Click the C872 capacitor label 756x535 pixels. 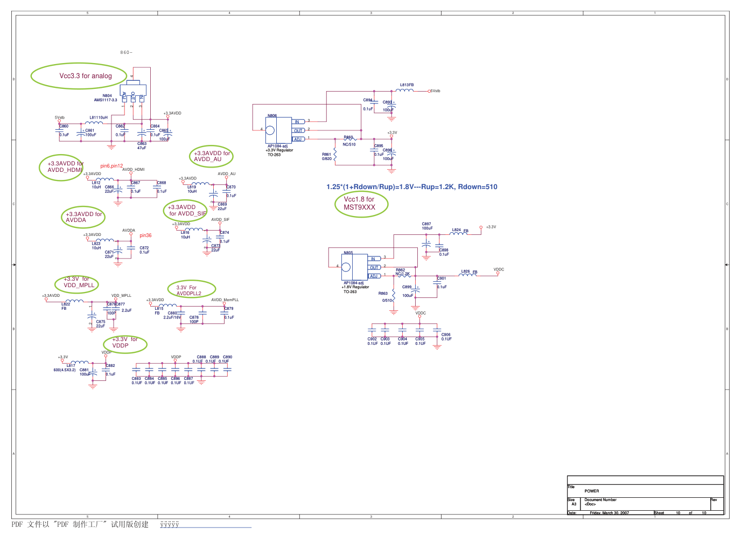(x=144, y=250)
